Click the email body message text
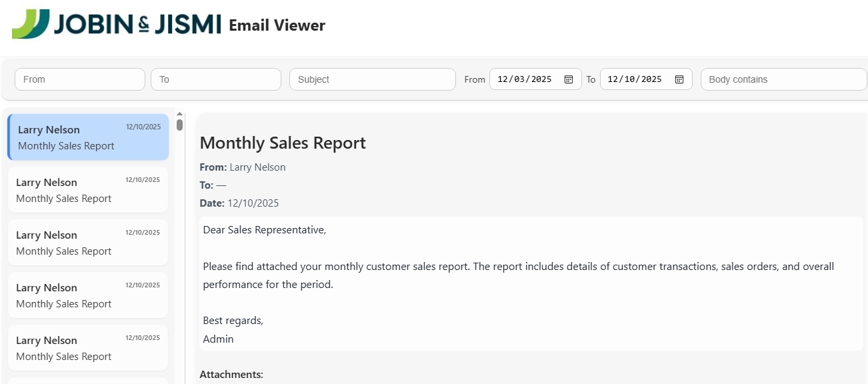 [x=518, y=275]
